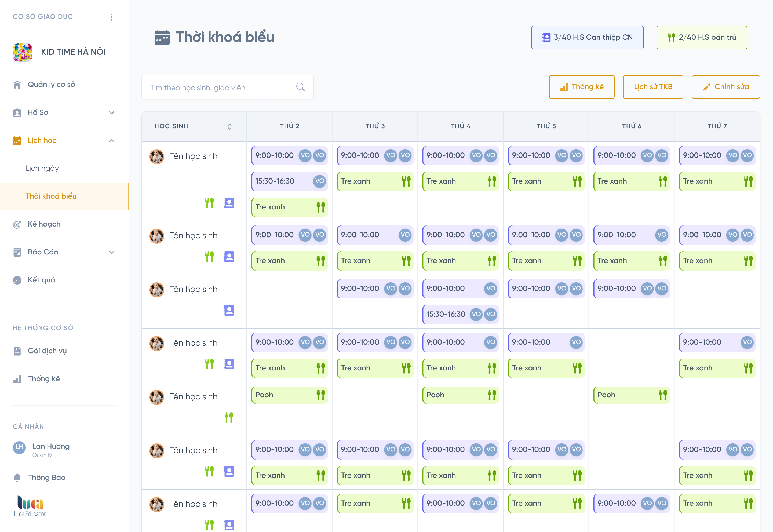Click the Gói dịch vụ invoice icon
Screen dimensions: 773x532
(x=17, y=351)
